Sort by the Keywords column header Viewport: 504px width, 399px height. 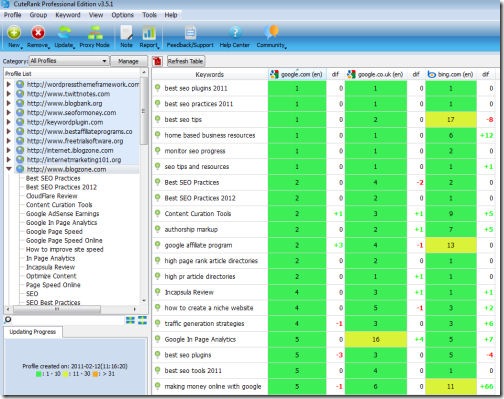pos(210,74)
